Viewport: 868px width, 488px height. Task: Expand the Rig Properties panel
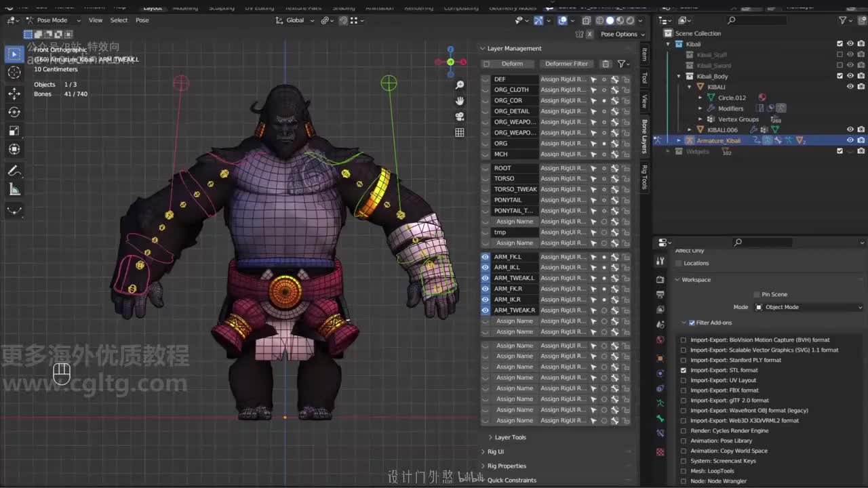(x=483, y=466)
